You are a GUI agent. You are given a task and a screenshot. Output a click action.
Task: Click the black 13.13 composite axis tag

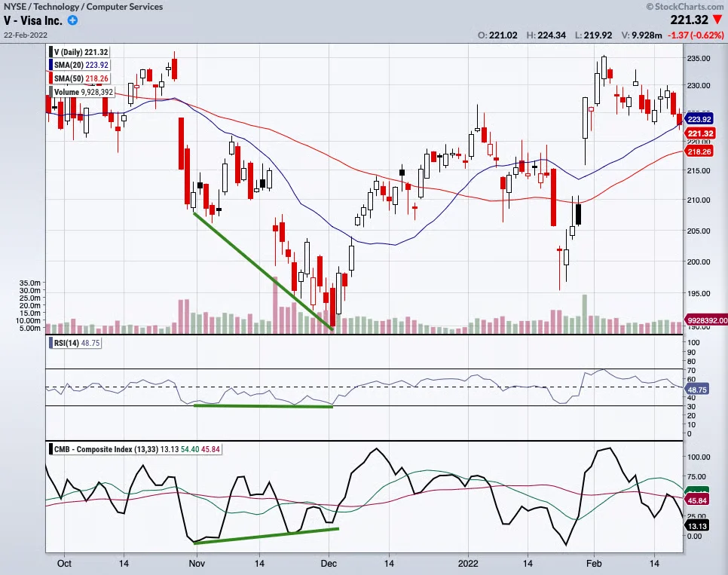pos(696,526)
